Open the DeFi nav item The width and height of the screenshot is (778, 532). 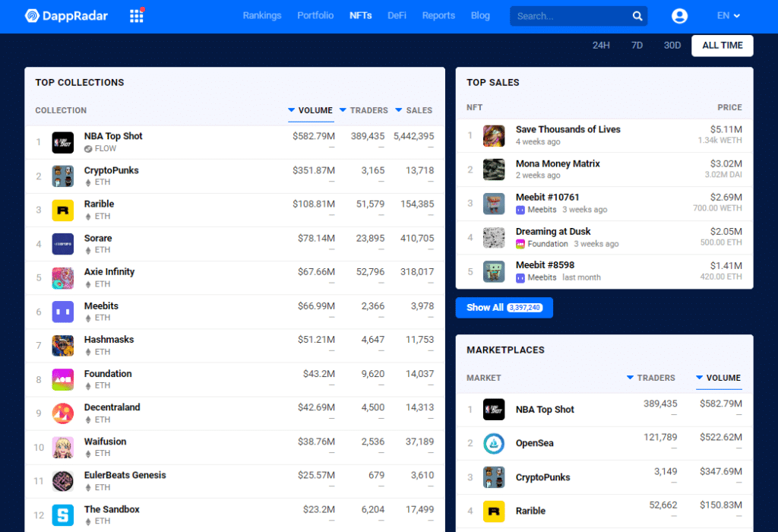point(397,15)
